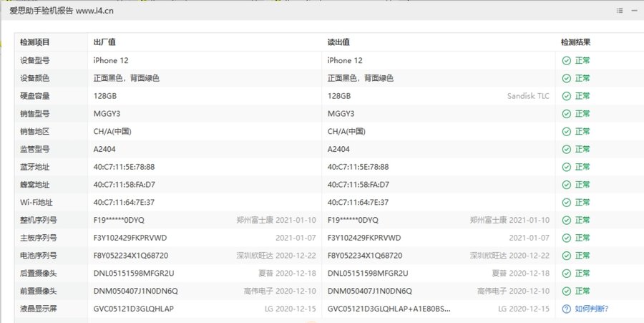The width and height of the screenshot is (644, 323).
Task: Click the 正常 check icon in 主板序列号 row
Action: (567, 238)
